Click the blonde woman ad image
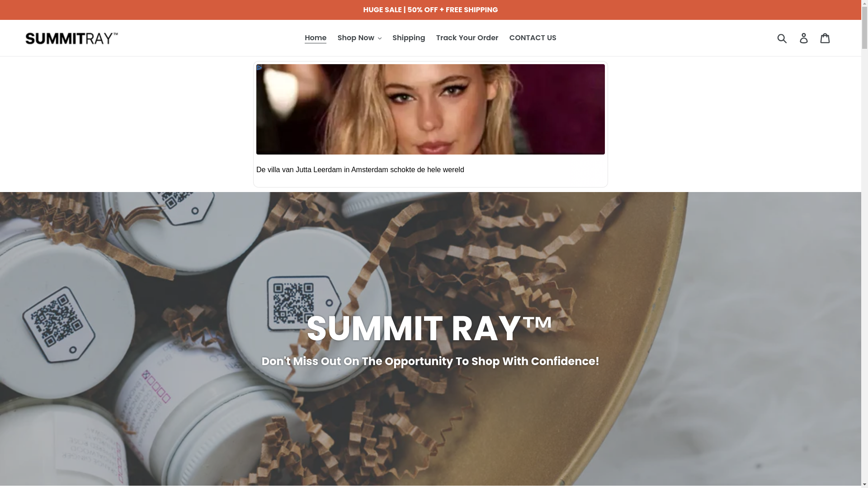 pos(430,109)
